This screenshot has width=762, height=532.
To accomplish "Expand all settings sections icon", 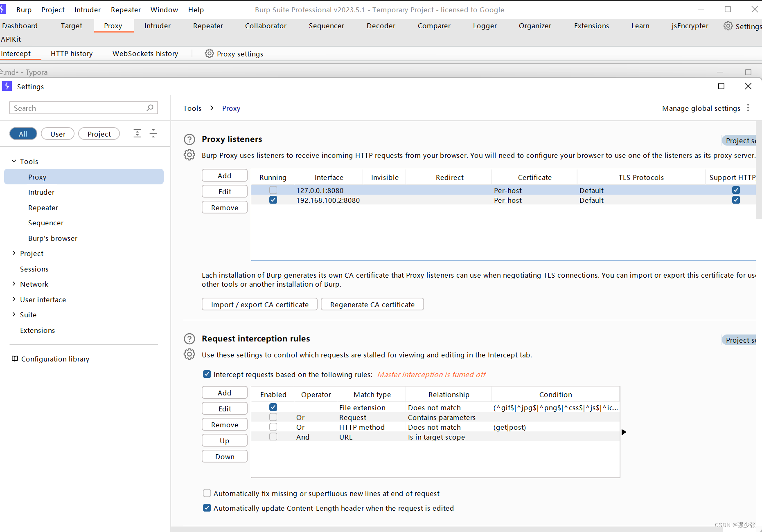I will [x=137, y=133].
